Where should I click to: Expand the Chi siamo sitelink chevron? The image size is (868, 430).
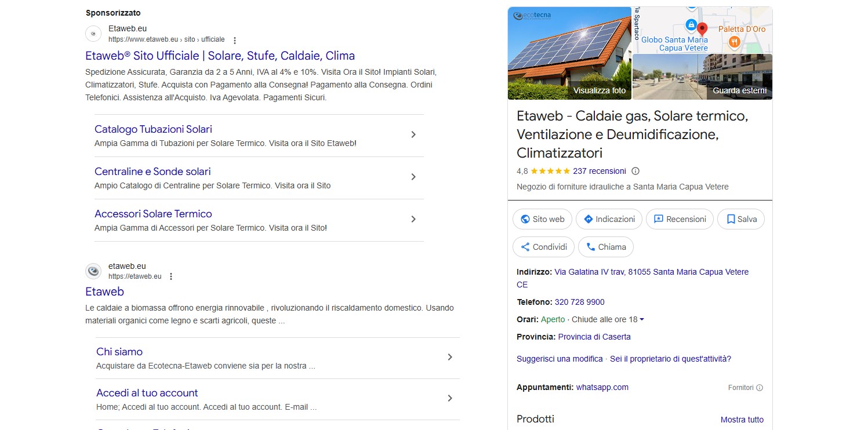[x=450, y=357]
